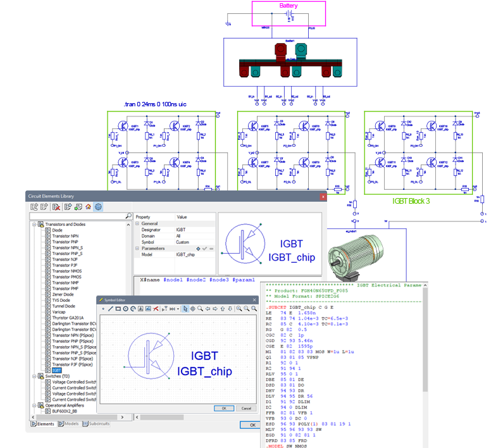
Task: Collapse the Switches (TD) tree group
Action: (34, 376)
